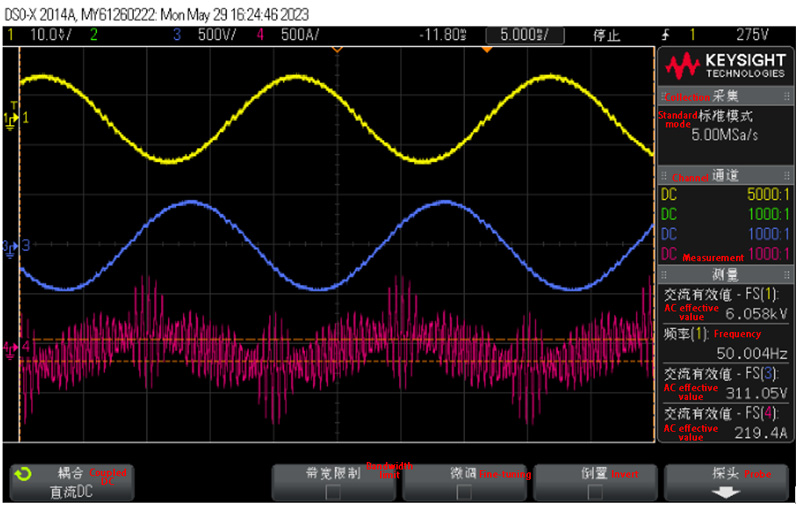This screenshot has width=800, height=506.
Task: Toggle the Bandwidth limit checkbox
Action: click(x=333, y=492)
